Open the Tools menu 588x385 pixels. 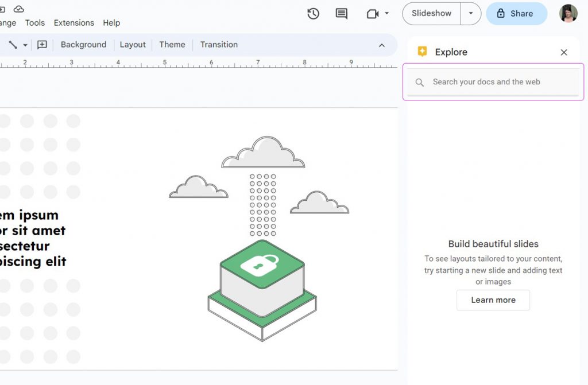34,22
